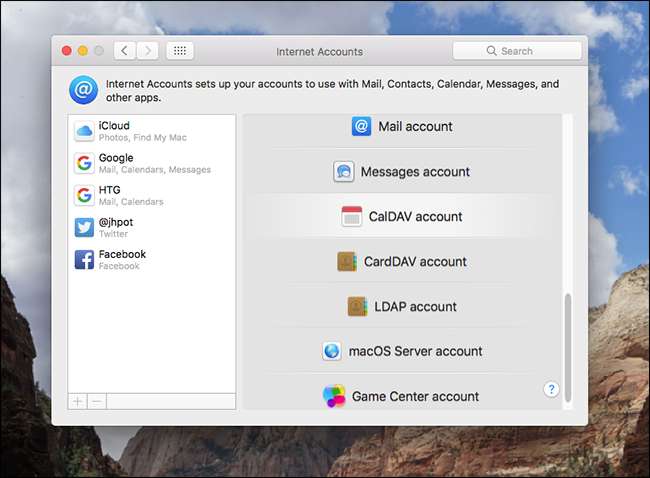
Task: Click the CalDAV calendar icon
Action: tap(351, 217)
